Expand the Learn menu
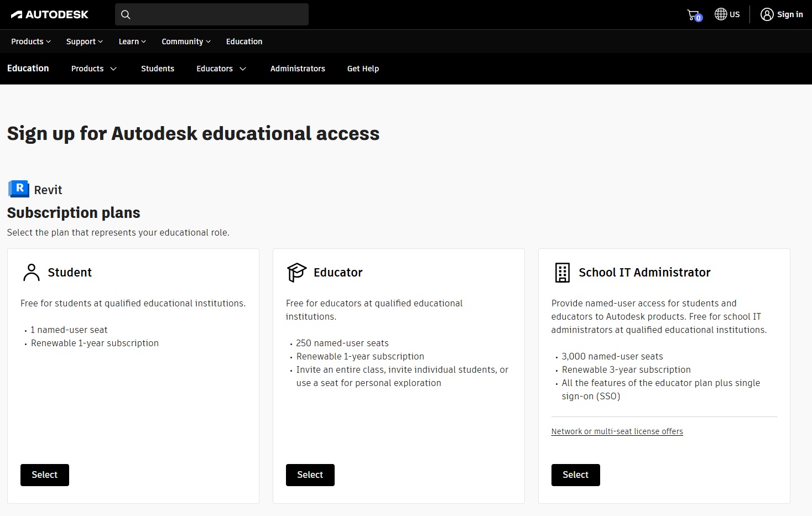Screen dimensions: 812x516 tap(132, 41)
